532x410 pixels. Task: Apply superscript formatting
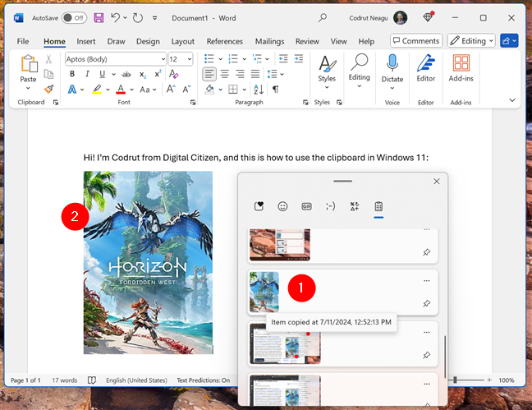(x=158, y=74)
